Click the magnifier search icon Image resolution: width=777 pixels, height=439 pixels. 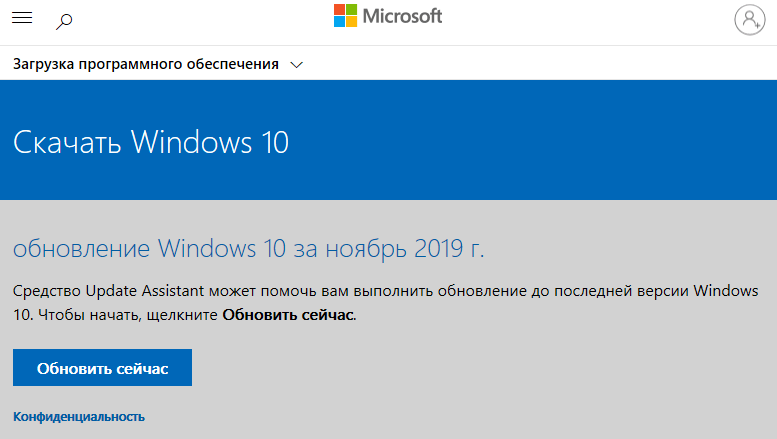[64, 21]
